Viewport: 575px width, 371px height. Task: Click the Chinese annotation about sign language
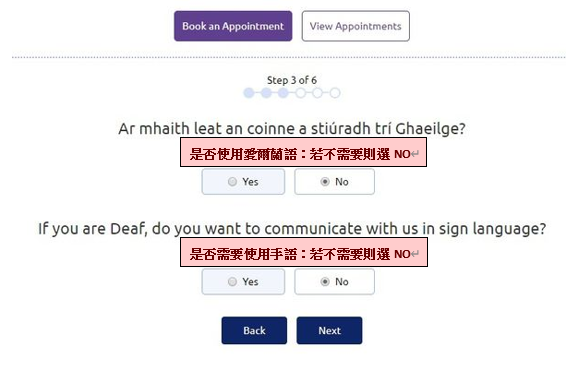[x=304, y=252]
